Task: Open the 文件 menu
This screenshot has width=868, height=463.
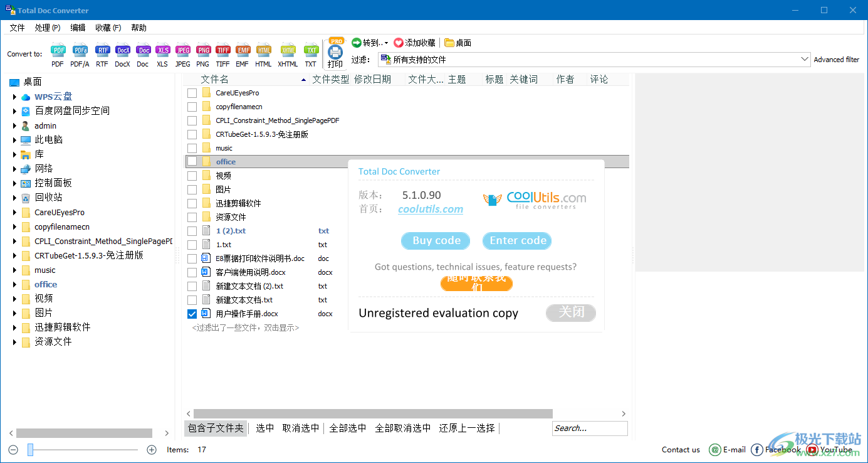Action: (17, 28)
